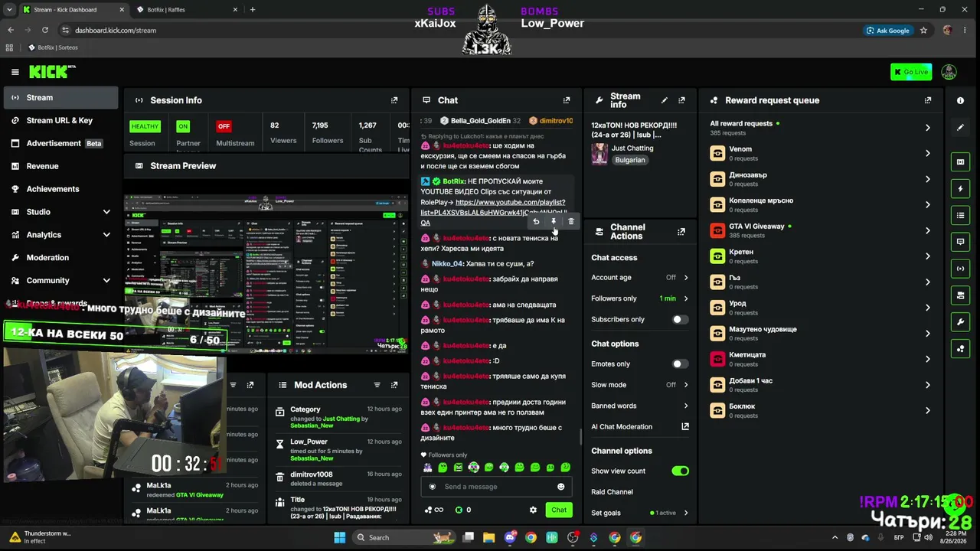Open Followers only duration options

(640, 298)
